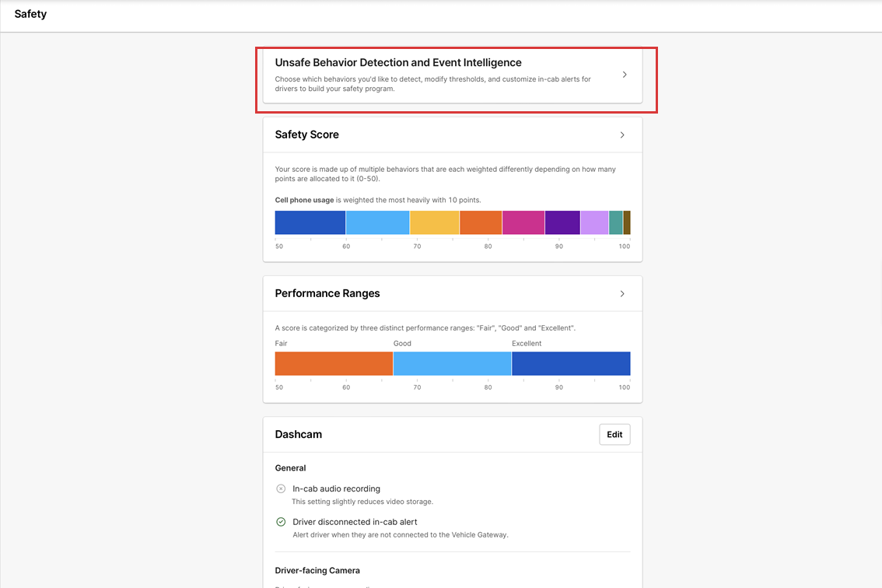Open the Safety Score heading
The height and width of the screenshot is (588, 882).
(306, 135)
